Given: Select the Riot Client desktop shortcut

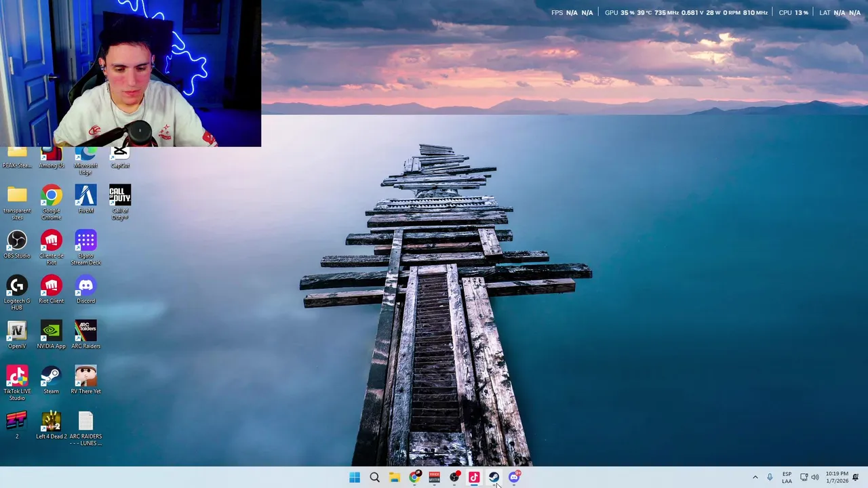Looking at the screenshot, I should click(52, 289).
